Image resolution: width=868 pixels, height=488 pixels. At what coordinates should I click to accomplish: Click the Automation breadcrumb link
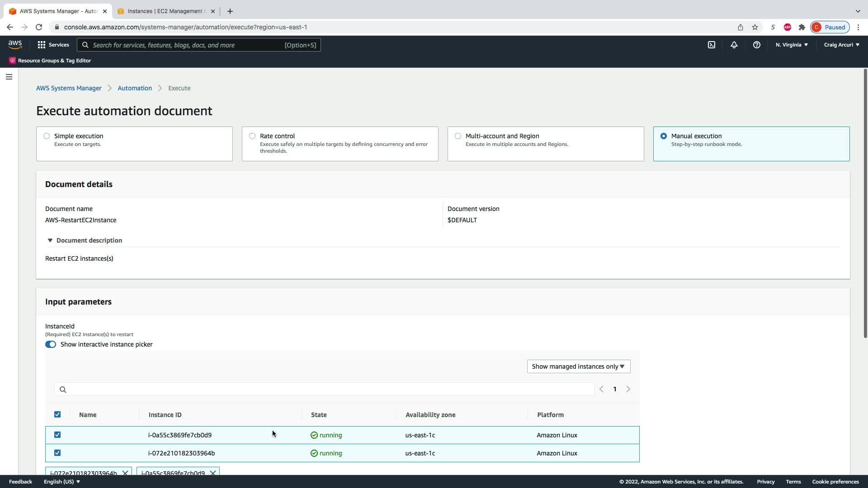[x=135, y=88]
